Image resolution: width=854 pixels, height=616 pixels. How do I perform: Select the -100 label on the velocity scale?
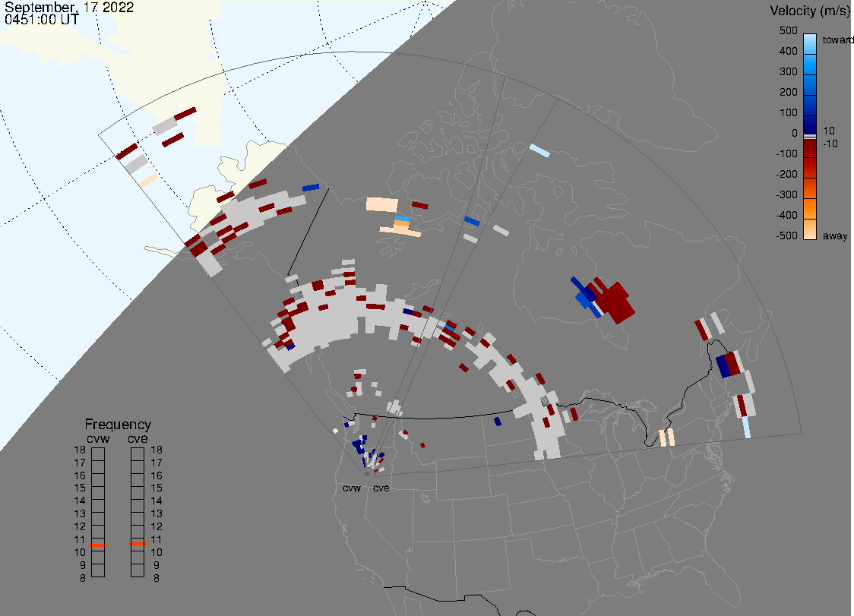[787, 153]
